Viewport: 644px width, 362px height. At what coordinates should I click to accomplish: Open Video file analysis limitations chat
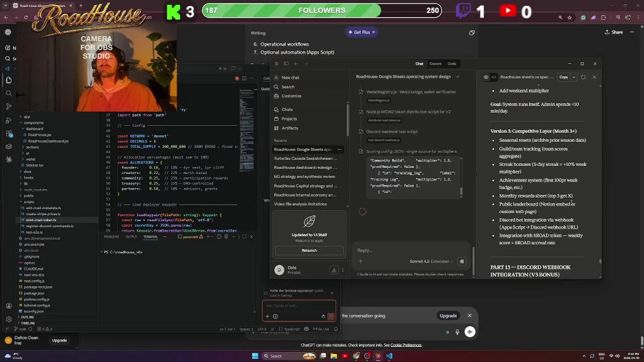tap(300, 204)
